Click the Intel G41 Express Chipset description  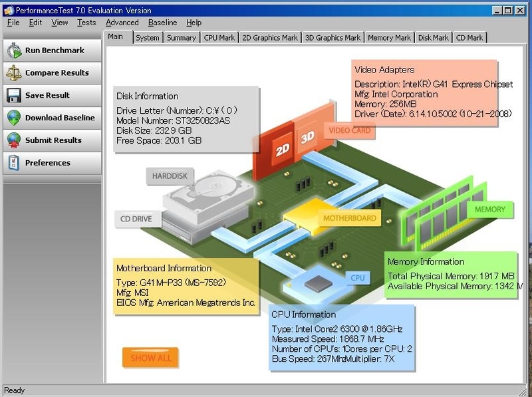[434, 84]
